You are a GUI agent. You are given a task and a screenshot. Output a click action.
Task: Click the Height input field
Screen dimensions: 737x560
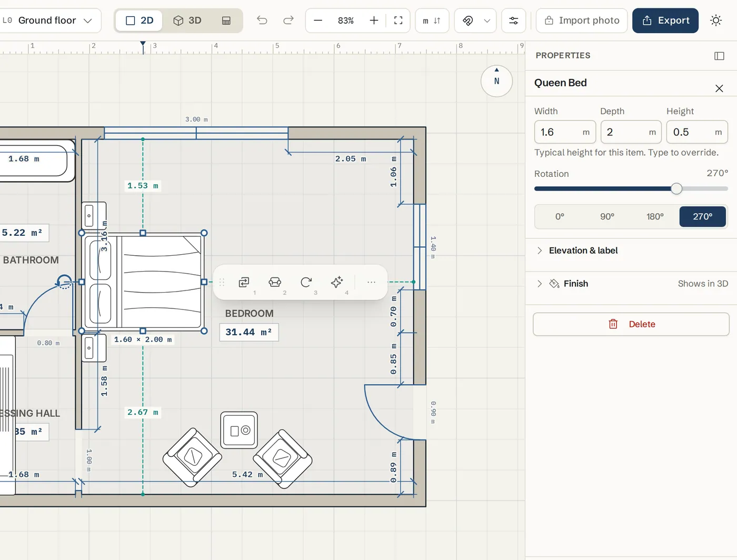(697, 132)
